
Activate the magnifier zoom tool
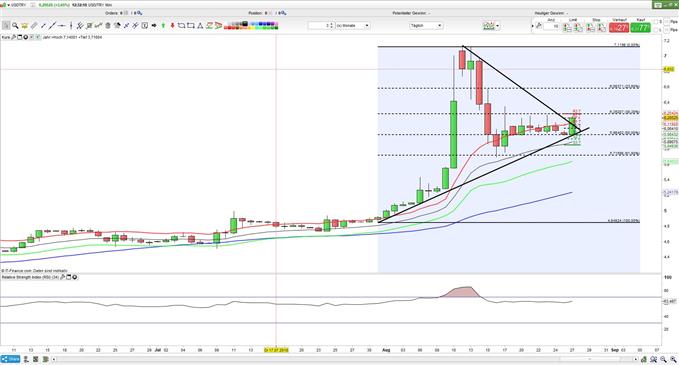(15, 26)
